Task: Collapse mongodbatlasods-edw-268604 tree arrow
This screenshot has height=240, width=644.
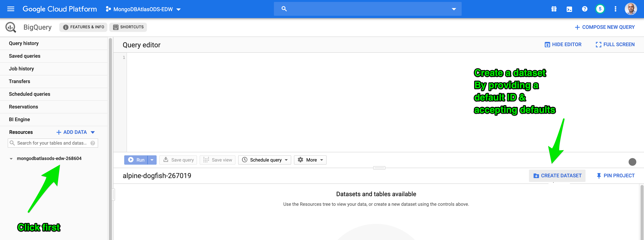Action: pos(11,158)
